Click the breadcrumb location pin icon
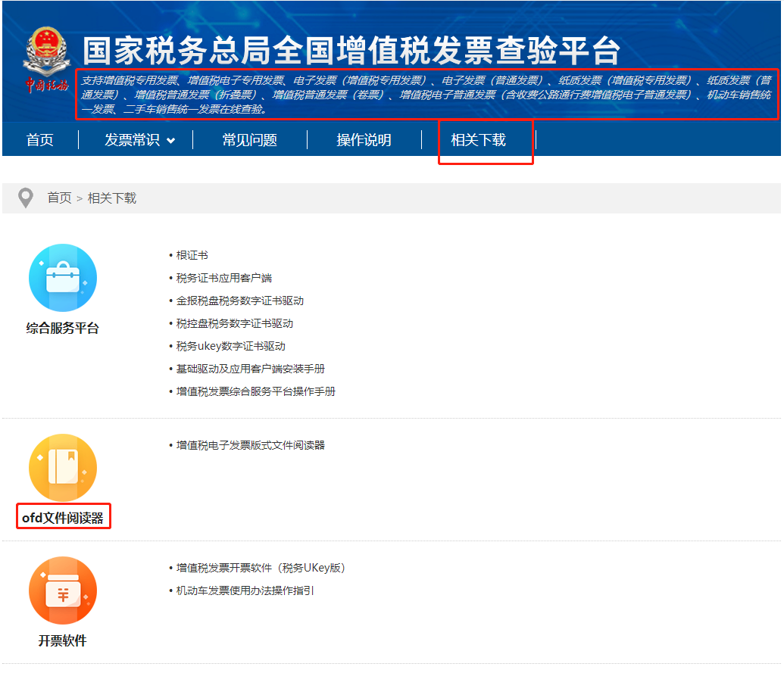 26,197
